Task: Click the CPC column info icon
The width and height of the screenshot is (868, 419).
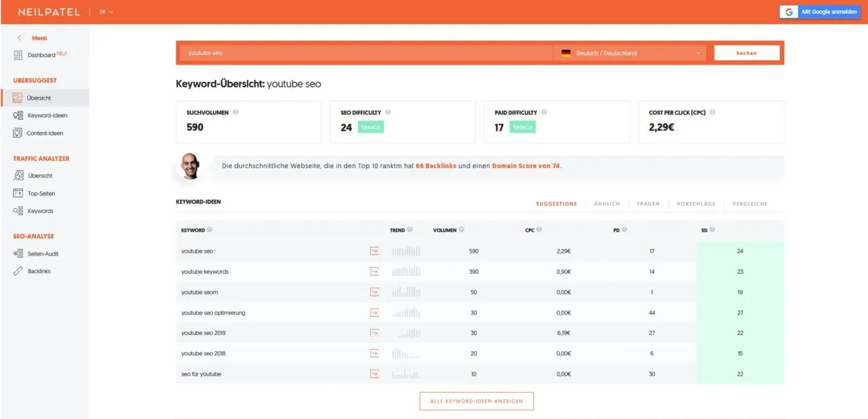Action: pyautogui.click(x=540, y=230)
